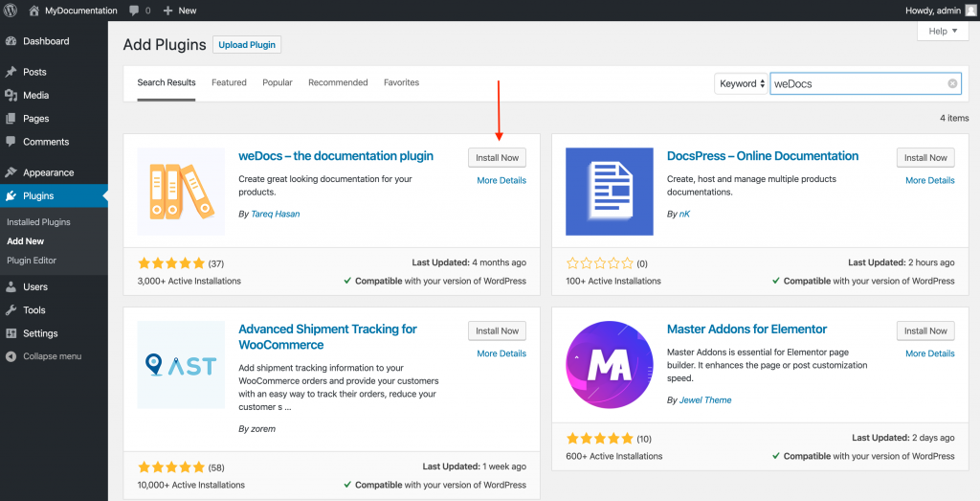Open author Tareq Hasan link

tap(275, 214)
